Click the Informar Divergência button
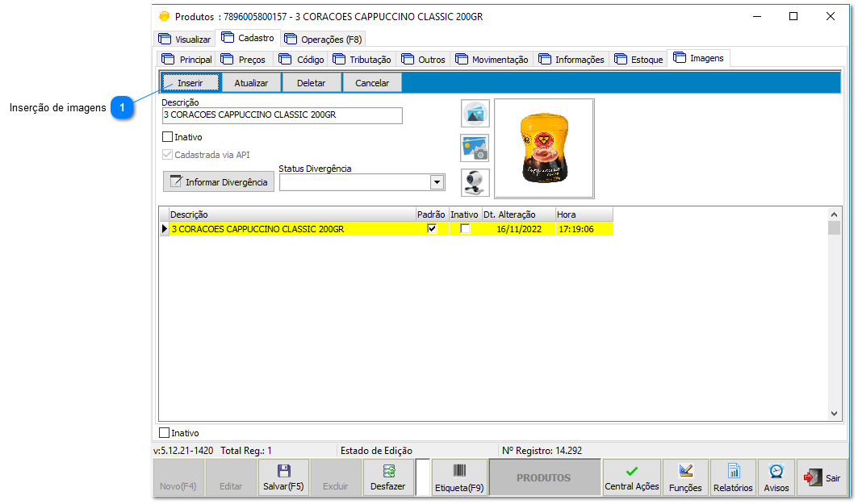The image size is (858, 504). click(x=218, y=181)
